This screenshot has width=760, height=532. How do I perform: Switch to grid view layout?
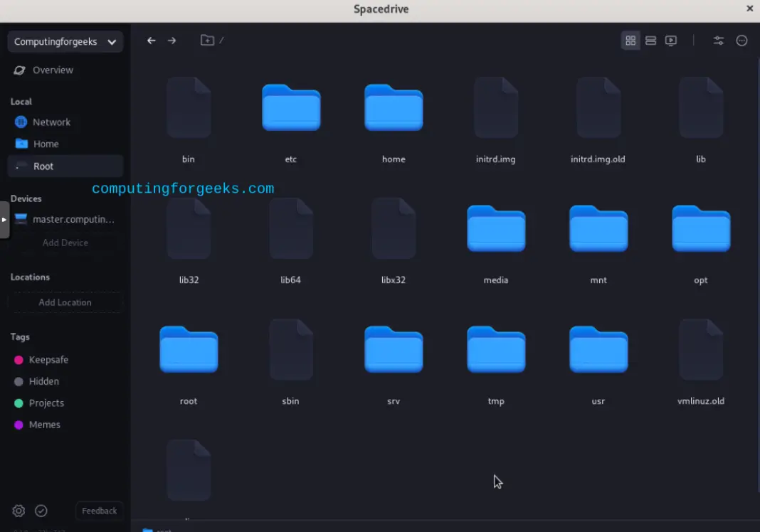(630, 41)
